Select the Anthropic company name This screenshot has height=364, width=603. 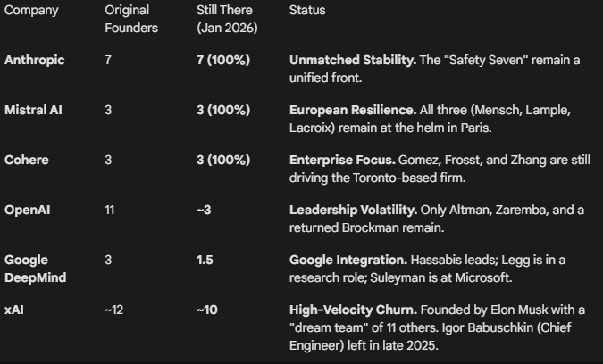[x=35, y=60]
